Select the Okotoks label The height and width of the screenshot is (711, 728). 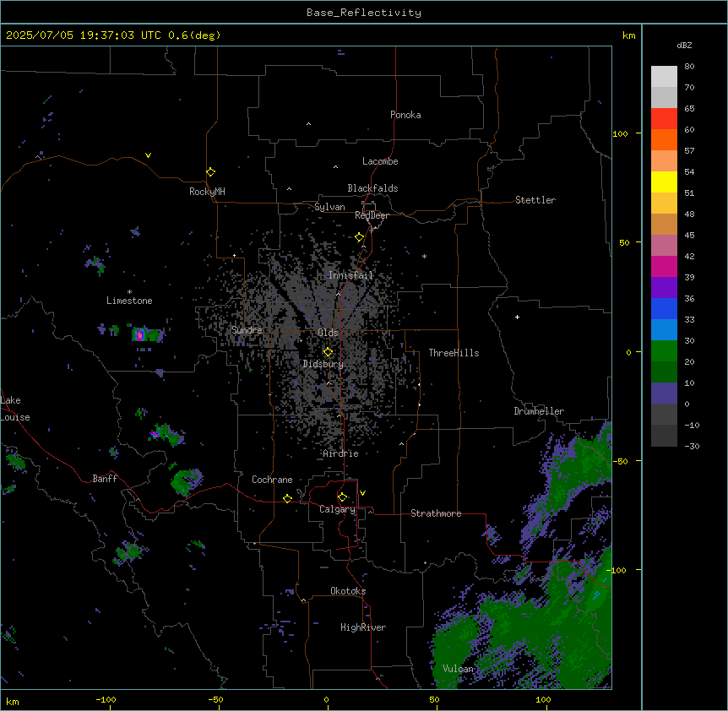348,591
